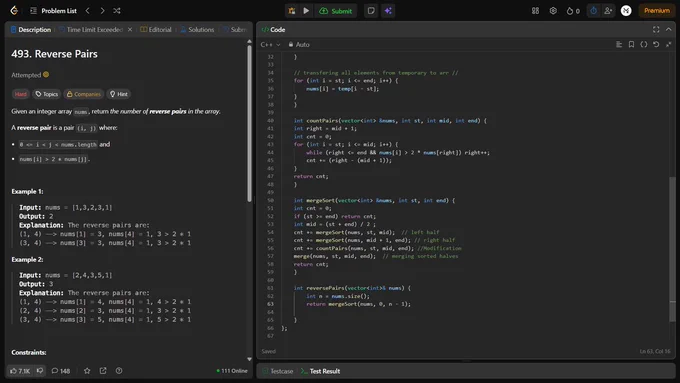Open the help question mark icon
The height and width of the screenshot is (383, 680).
[x=119, y=371]
